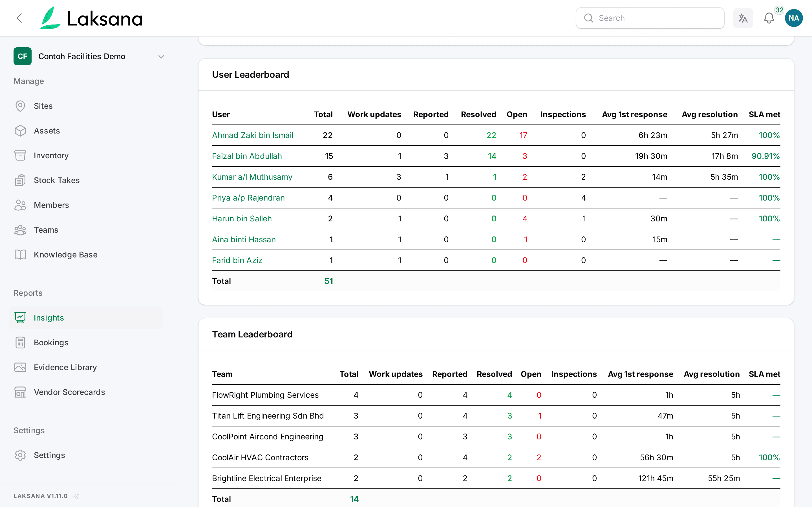Click the back arrow icon
The image size is (812, 507).
(x=19, y=18)
